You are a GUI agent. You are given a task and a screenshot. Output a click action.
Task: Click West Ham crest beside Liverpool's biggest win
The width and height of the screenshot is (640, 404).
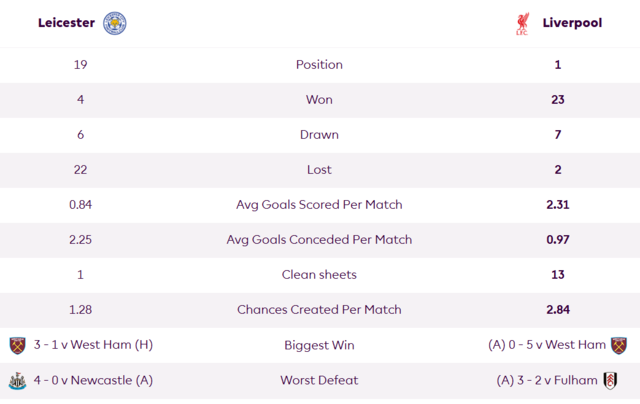click(x=619, y=345)
